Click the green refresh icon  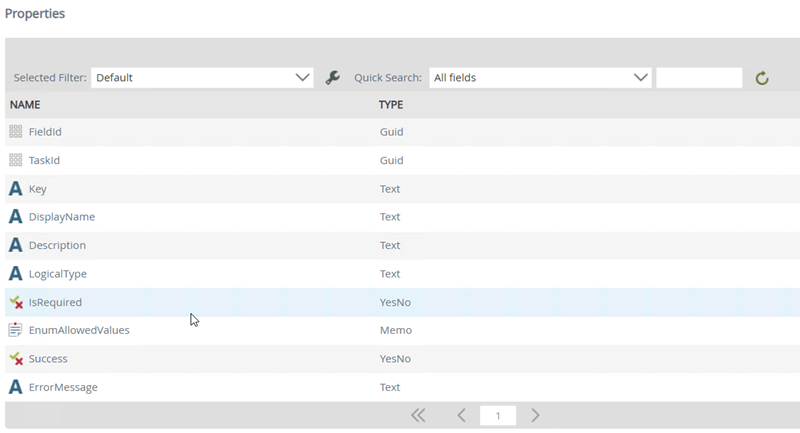tap(762, 78)
